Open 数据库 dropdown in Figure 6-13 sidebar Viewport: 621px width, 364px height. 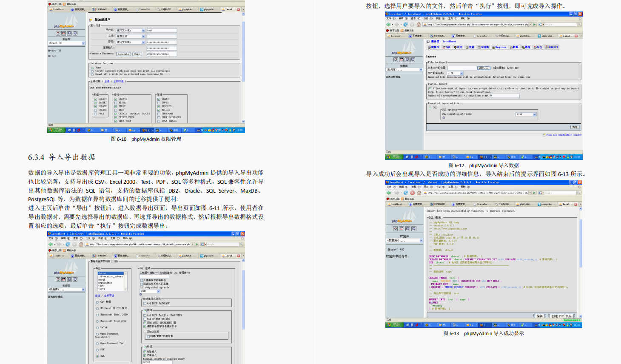[x=404, y=241]
